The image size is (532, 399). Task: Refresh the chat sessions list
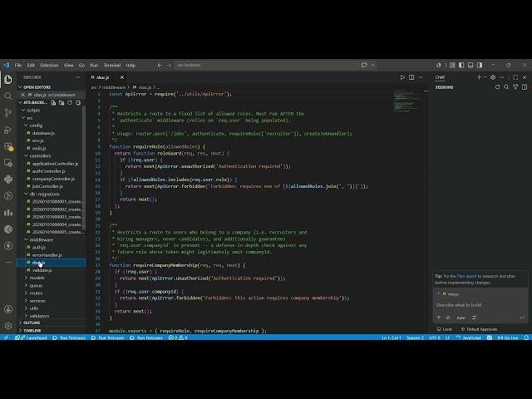click(x=497, y=87)
